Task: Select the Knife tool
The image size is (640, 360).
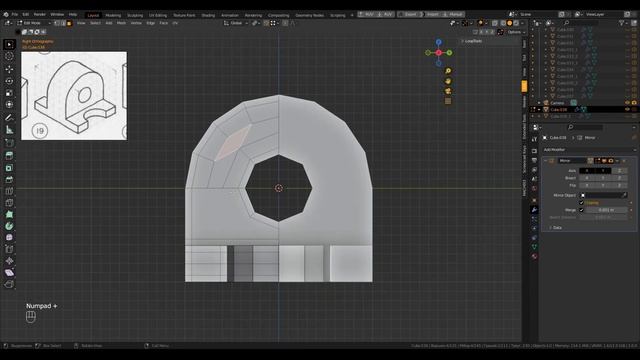Action: pos(9,203)
